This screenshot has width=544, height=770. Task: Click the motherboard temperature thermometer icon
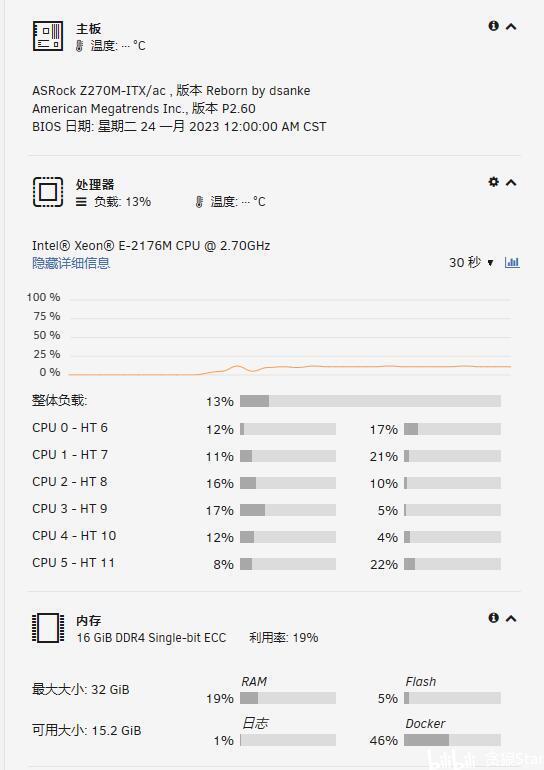coord(79,46)
